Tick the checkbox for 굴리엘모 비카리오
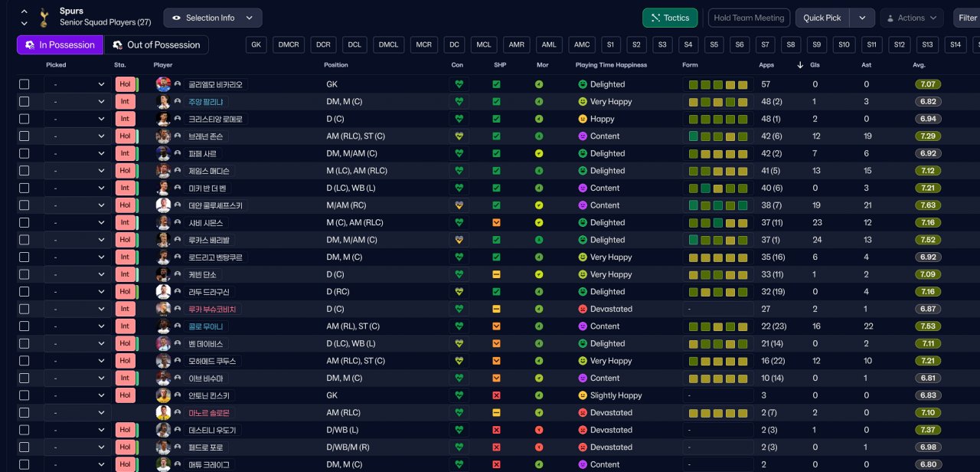This screenshot has height=472, width=980. [24, 84]
